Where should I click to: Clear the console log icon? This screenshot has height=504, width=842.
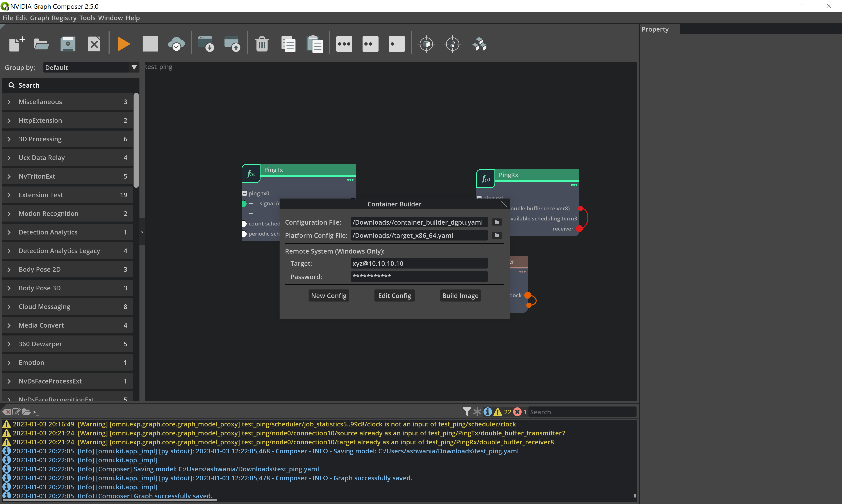click(6, 412)
